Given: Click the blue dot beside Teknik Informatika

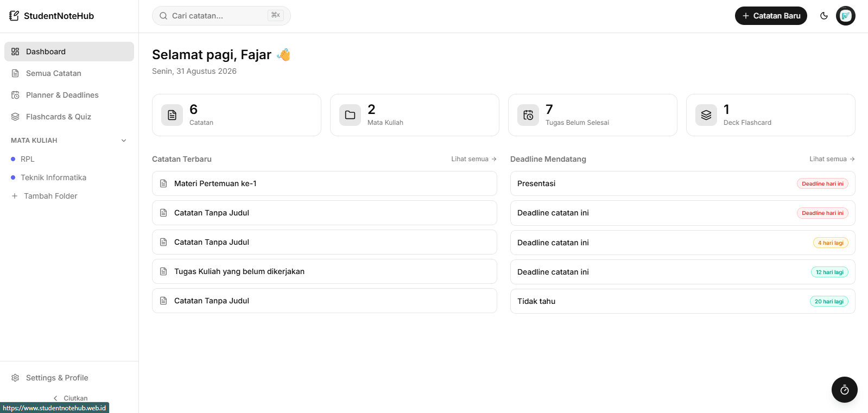Looking at the screenshot, I should 13,177.
